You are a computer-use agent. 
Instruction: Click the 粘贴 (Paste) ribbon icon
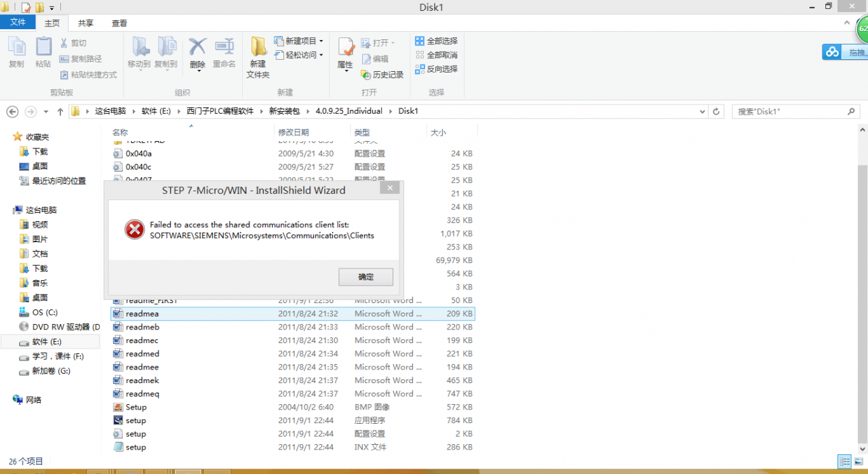pos(43,52)
